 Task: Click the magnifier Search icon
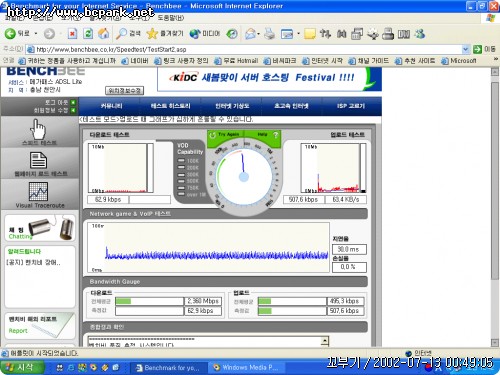point(121,33)
